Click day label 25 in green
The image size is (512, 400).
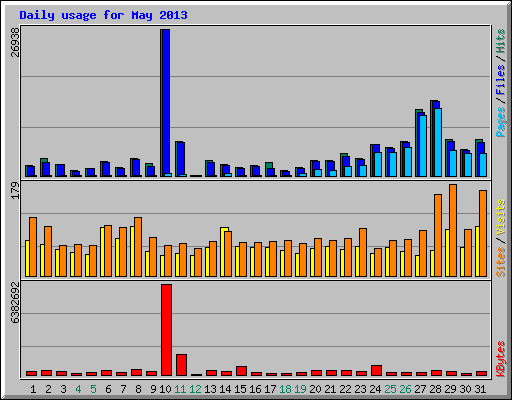click(390, 389)
